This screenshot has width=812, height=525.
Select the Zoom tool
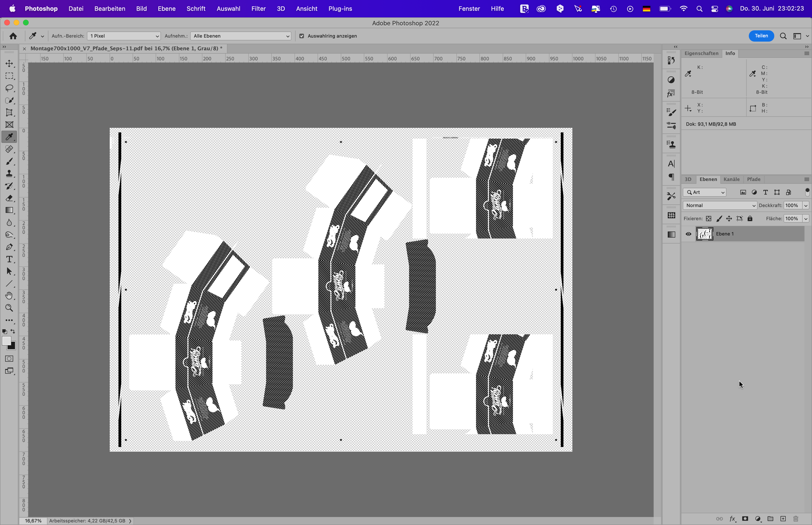(x=9, y=308)
